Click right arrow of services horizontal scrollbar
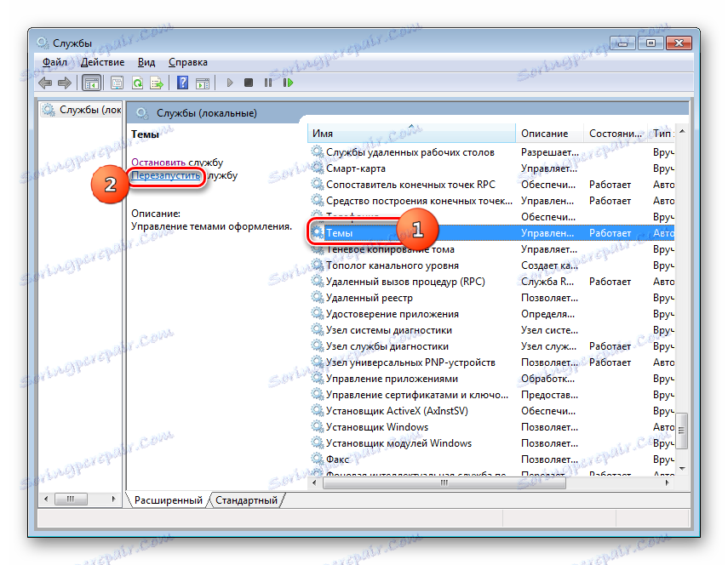Viewport: 728px width, 565px height. coord(668,483)
